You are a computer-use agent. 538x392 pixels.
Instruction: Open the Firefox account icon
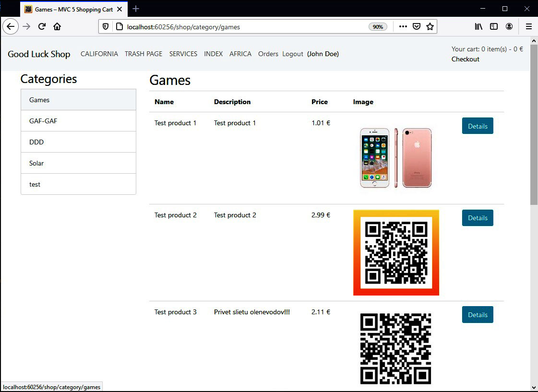509,26
